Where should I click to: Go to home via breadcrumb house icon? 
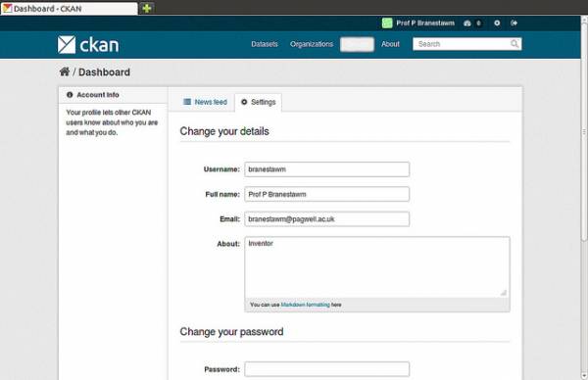point(65,71)
